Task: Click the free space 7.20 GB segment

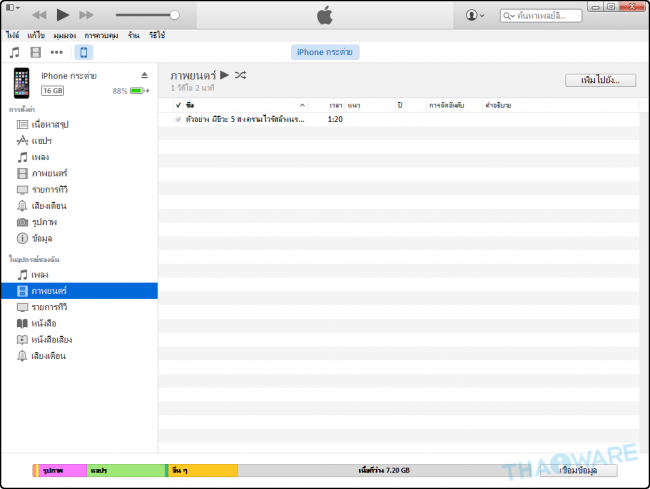Action: (384, 470)
